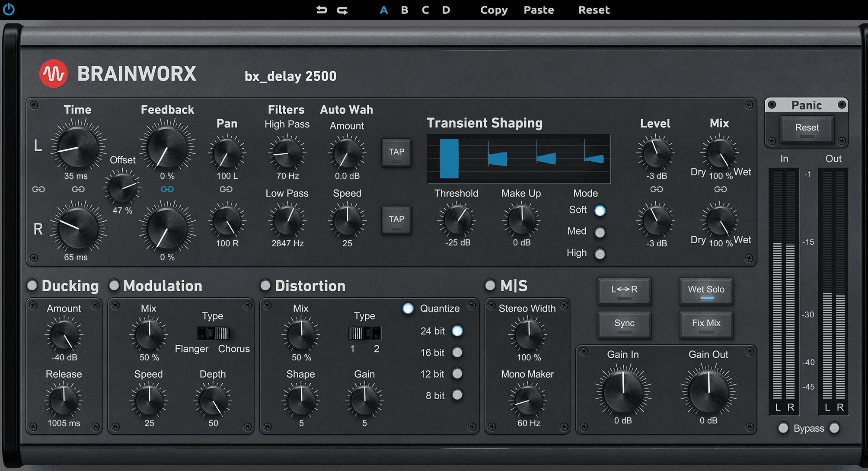
Task: Click the Auto Wah Amount knob
Action: 347,153
